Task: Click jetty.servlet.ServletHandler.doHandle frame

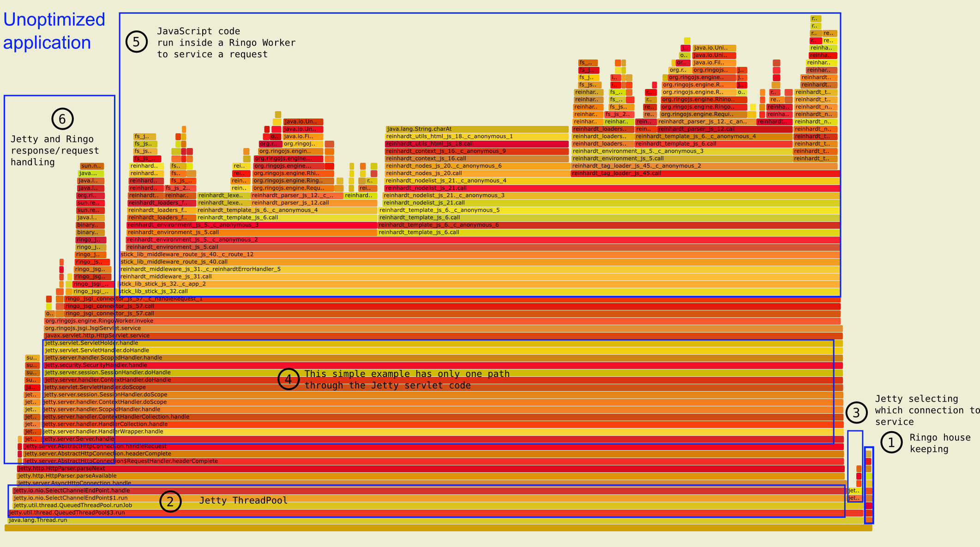Action: (443, 351)
